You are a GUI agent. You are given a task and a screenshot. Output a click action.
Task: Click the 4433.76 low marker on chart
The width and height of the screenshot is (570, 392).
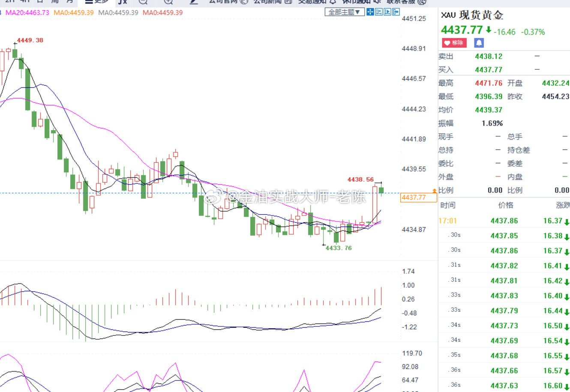click(339, 248)
